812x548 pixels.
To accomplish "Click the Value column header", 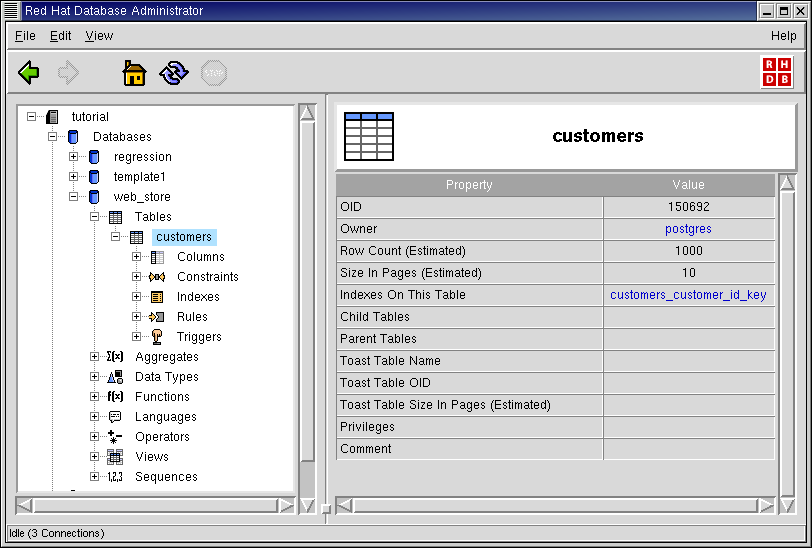I will pos(688,185).
